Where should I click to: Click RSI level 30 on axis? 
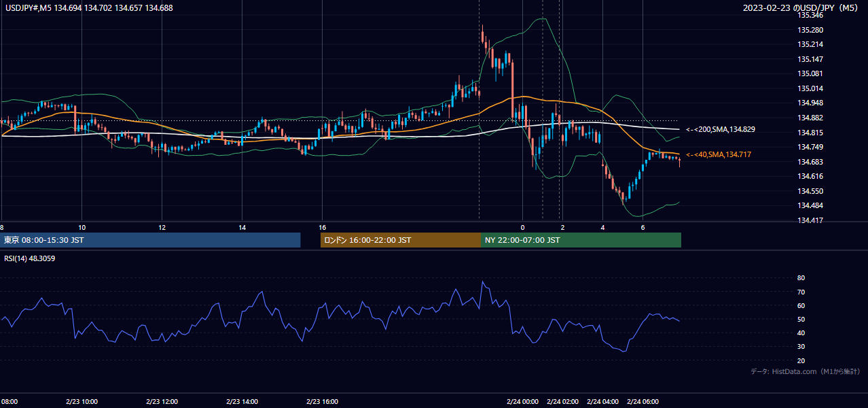click(801, 347)
